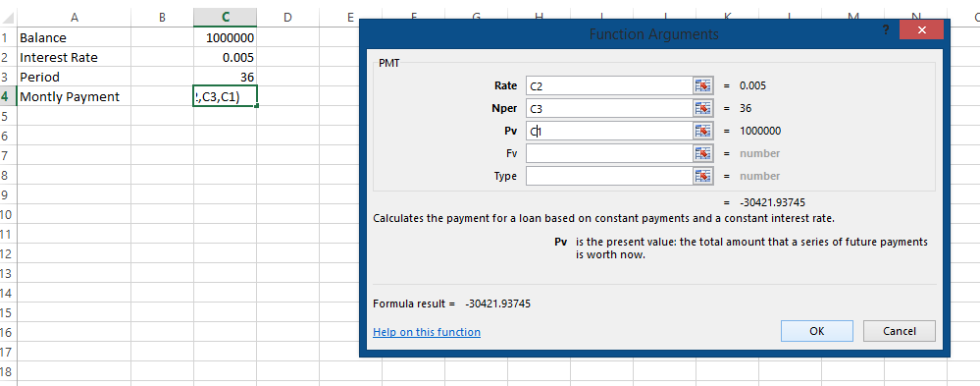The height and width of the screenshot is (386, 980).
Task: Open dialog help via question mark icon
Action: 885,30
